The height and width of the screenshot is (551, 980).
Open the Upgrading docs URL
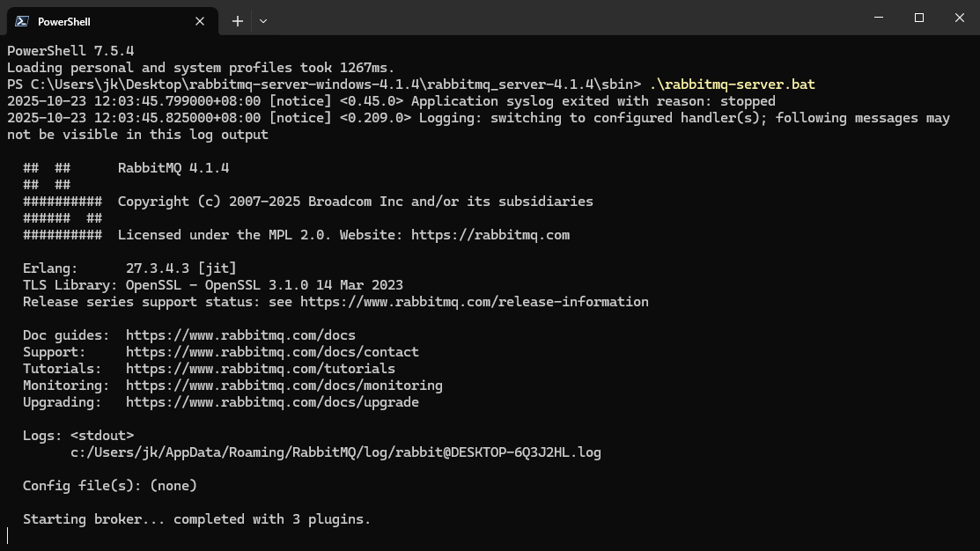[272, 402]
